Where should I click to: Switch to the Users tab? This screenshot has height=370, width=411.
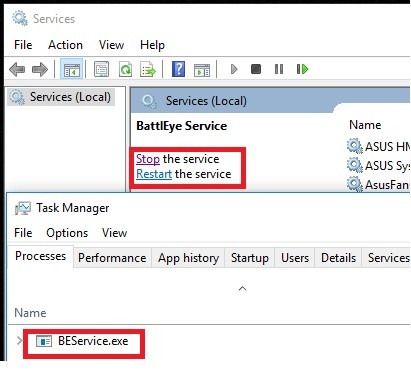[x=295, y=258]
